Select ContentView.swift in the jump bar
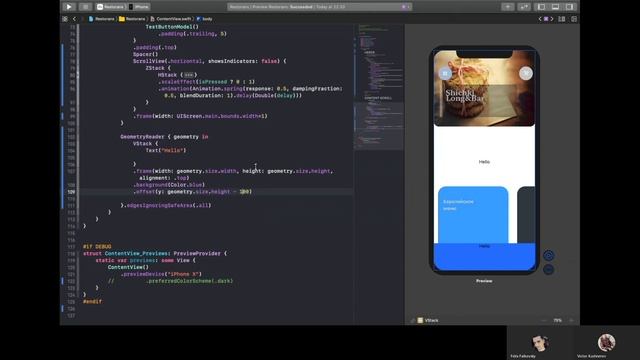The width and height of the screenshot is (640, 360). pyautogui.click(x=171, y=19)
